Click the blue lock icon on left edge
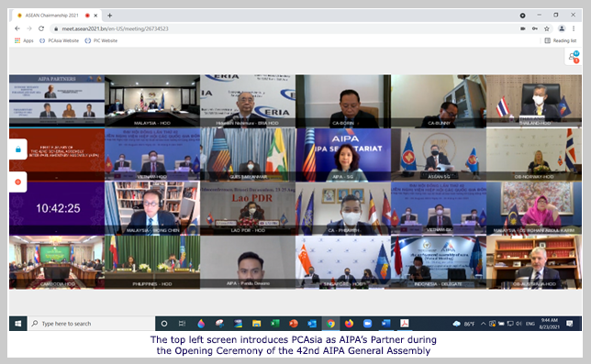The height and width of the screenshot is (364, 591). pyautogui.click(x=17, y=149)
